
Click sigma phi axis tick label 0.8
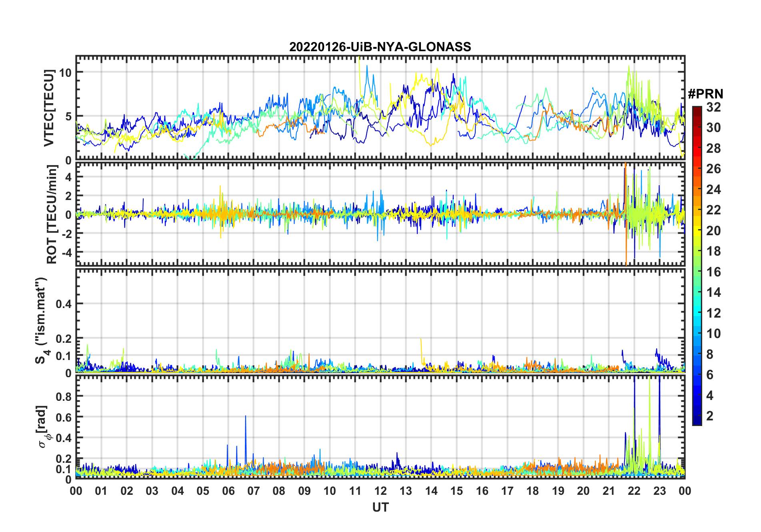coord(64,396)
